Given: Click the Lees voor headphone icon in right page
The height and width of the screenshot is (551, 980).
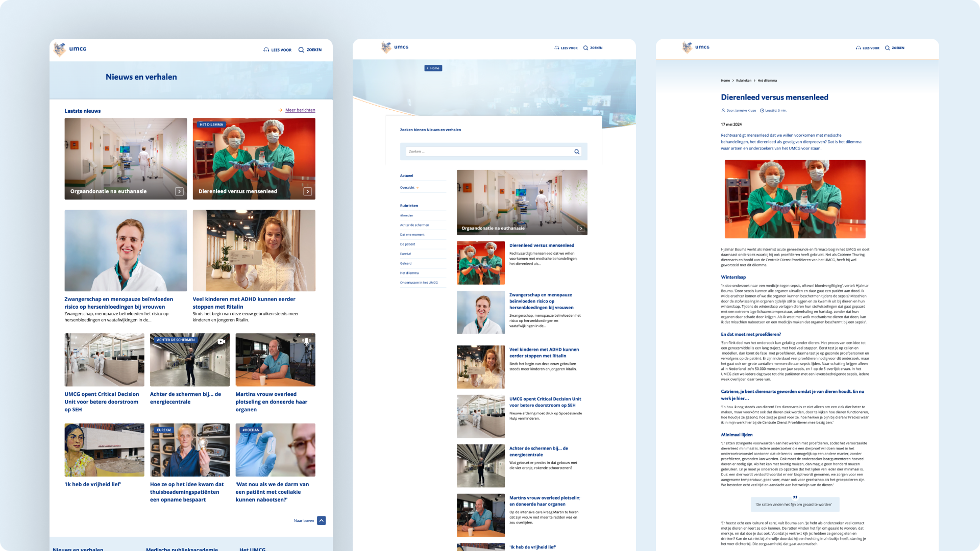Looking at the screenshot, I should click(859, 48).
